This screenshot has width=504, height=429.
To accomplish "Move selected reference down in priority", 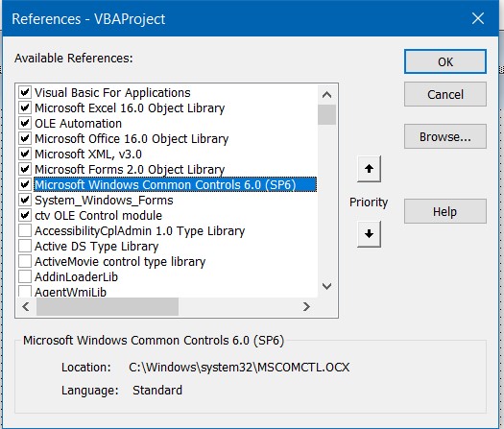I will pyautogui.click(x=369, y=234).
